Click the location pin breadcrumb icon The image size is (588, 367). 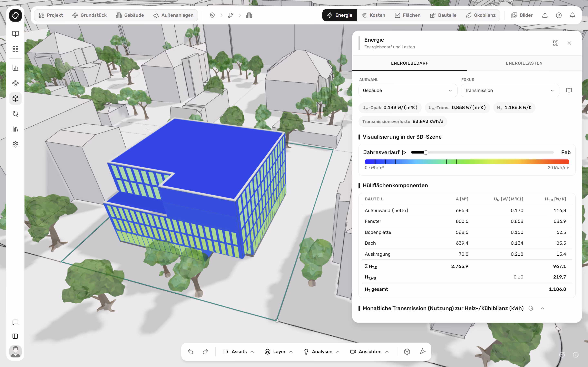pos(212,15)
